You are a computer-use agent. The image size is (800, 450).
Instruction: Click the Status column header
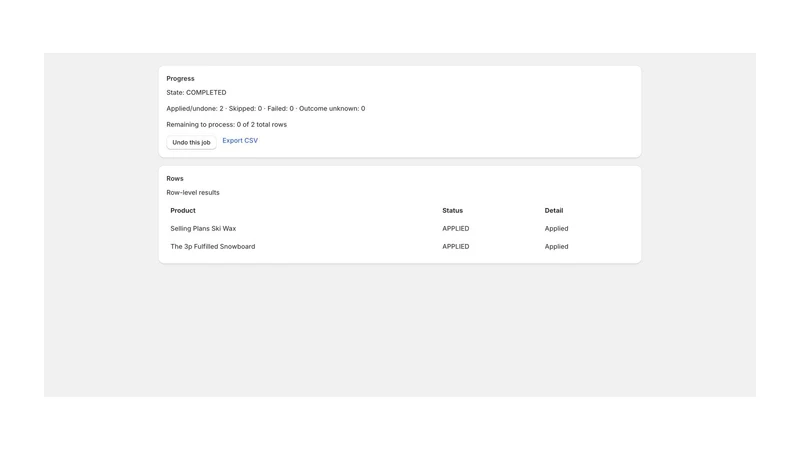click(x=452, y=210)
